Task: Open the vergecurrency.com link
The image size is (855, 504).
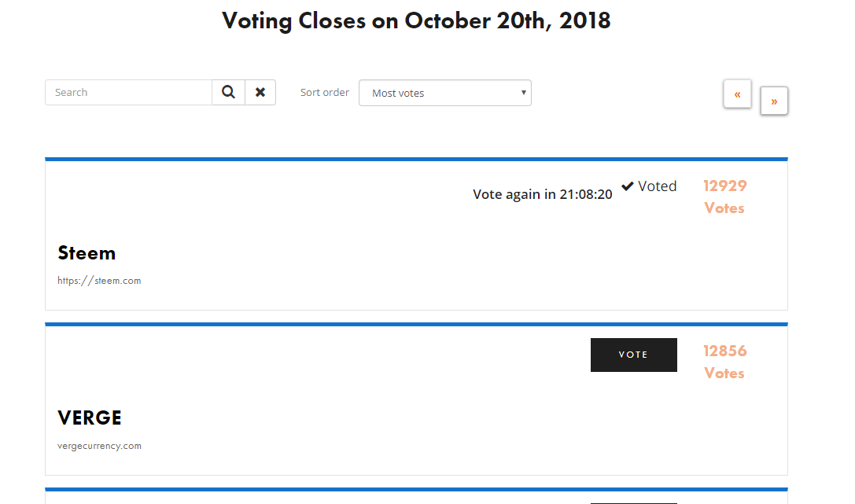Action: click(x=99, y=446)
